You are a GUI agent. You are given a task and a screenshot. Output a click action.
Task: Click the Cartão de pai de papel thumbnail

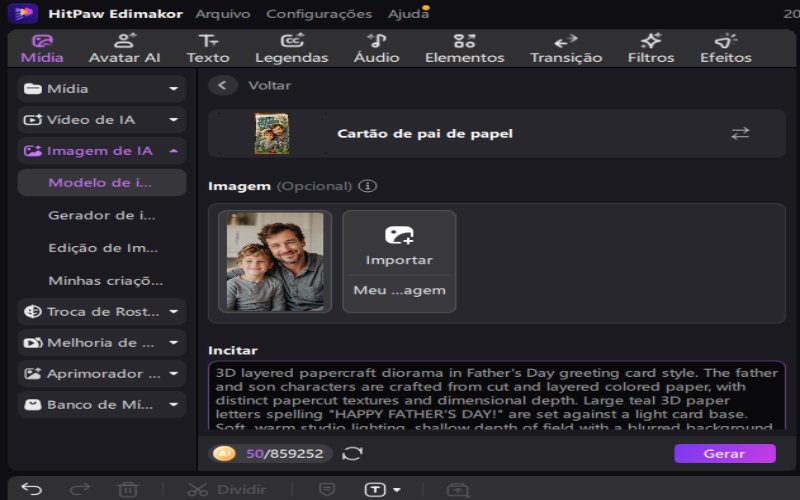pos(271,133)
